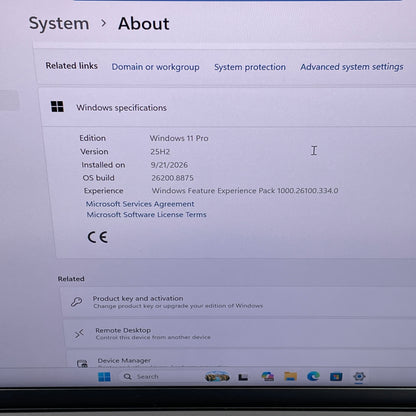Open Microsoft Store from the taskbar
This screenshot has width=416, height=416.
[336, 377]
